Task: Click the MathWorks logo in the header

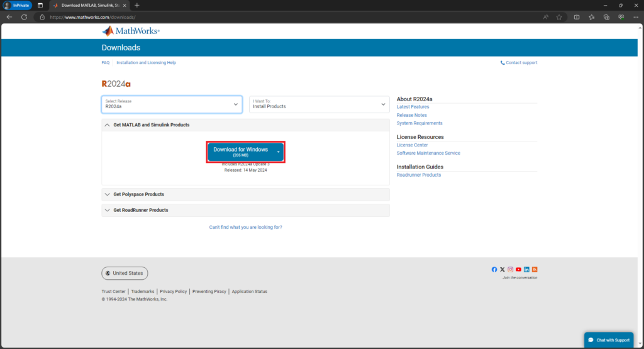Action: tap(131, 31)
